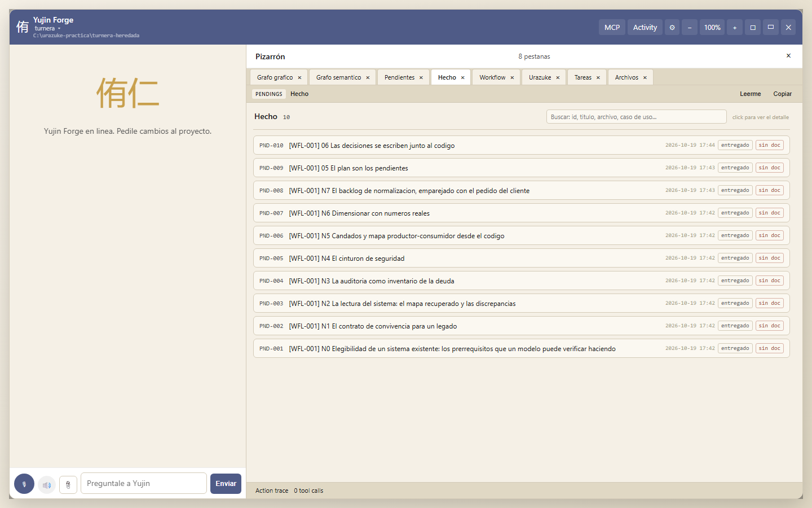Open the Activity panel
812x508 pixels.
(x=645, y=27)
